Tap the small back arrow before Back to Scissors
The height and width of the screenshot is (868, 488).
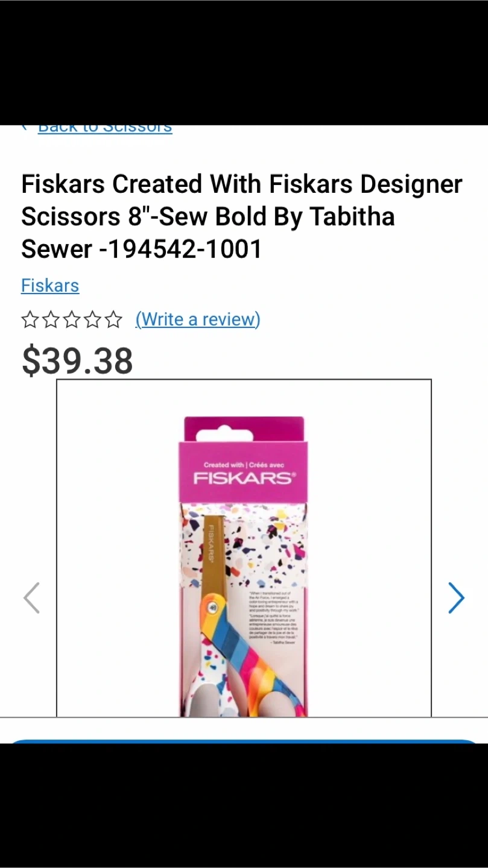tap(25, 128)
